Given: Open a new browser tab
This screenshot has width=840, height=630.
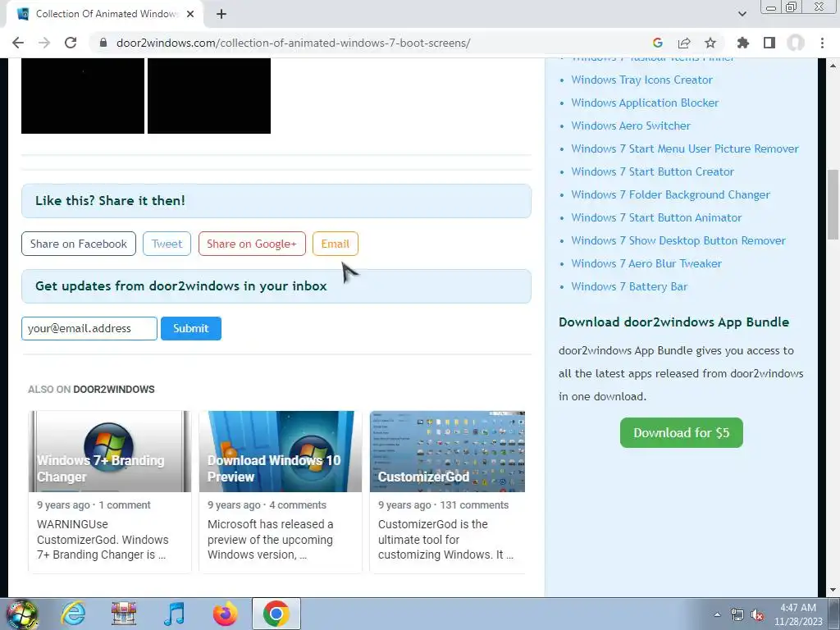Looking at the screenshot, I should pyautogui.click(x=221, y=14).
